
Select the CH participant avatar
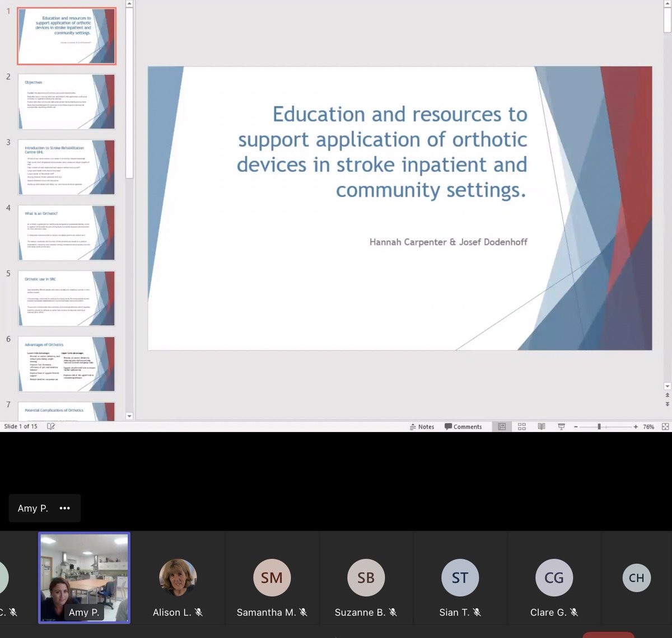637,578
